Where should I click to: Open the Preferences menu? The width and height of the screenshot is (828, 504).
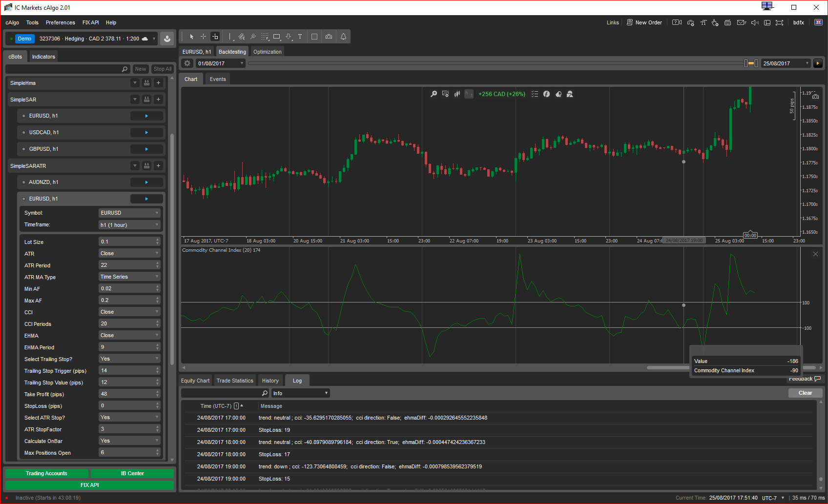61,22
